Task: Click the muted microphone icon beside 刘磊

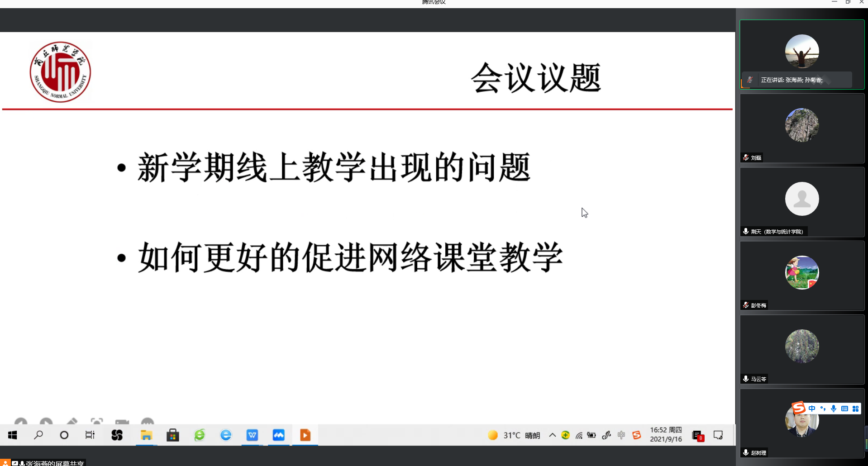Action: 746,157
